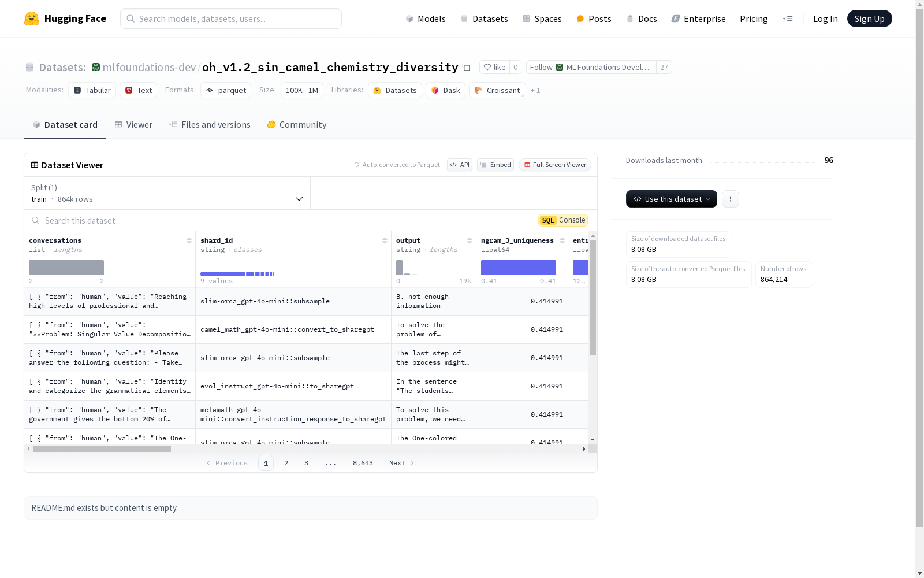The image size is (924, 578).
Task: Select the Tabular modality tag
Action: (92, 90)
